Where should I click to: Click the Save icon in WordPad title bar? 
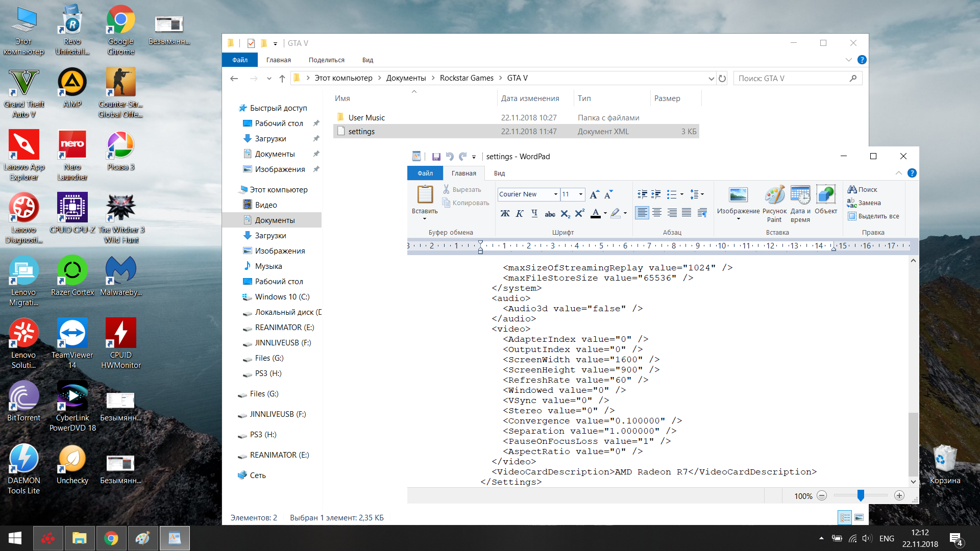pyautogui.click(x=436, y=157)
